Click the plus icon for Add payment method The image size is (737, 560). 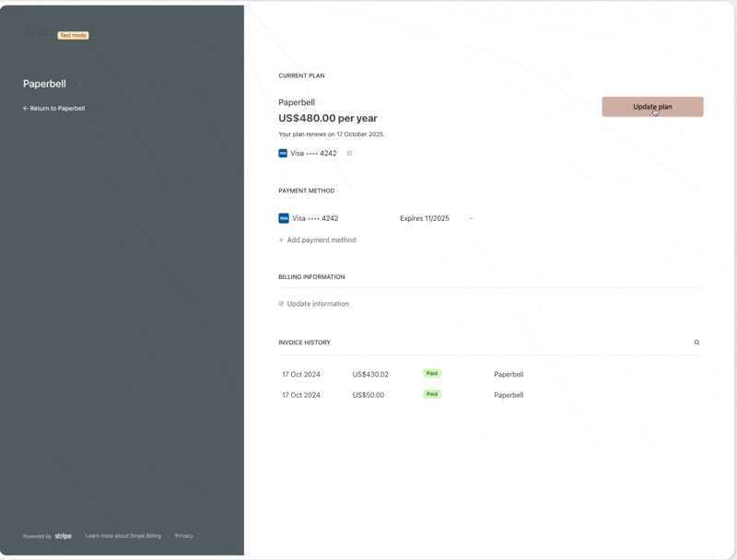tap(281, 240)
